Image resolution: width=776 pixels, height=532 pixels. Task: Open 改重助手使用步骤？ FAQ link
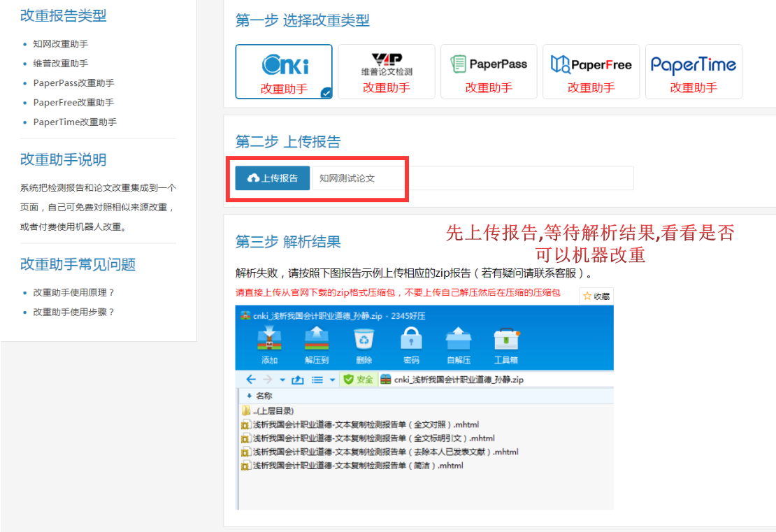pos(73,312)
